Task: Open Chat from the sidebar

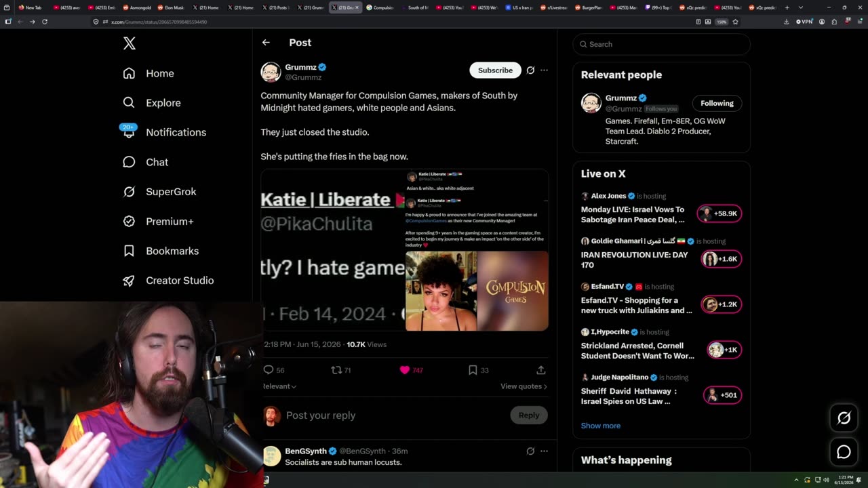Action: (145, 162)
